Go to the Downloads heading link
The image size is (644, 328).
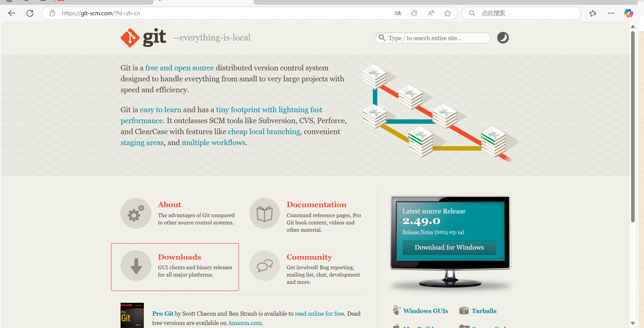[x=179, y=257]
